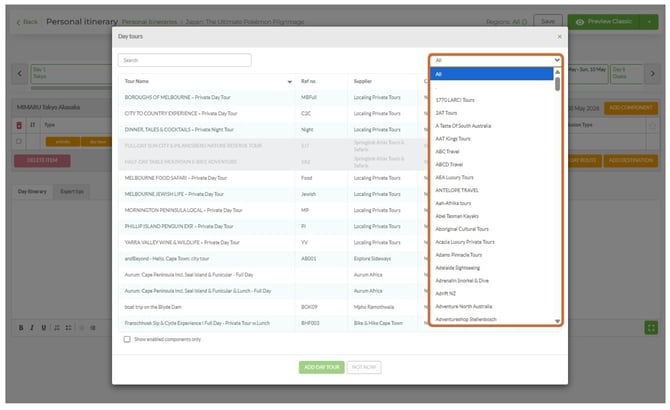Choose 1770 LARC! Tours from the supplier list

point(455,100)
